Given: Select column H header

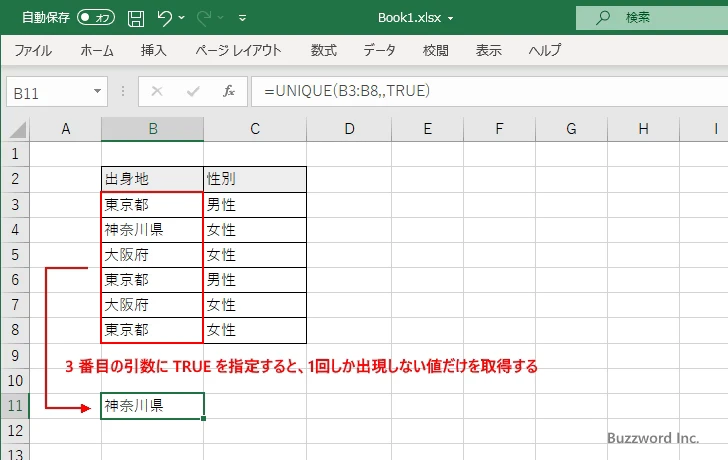Looking at the screenshot, I should 644,129.
